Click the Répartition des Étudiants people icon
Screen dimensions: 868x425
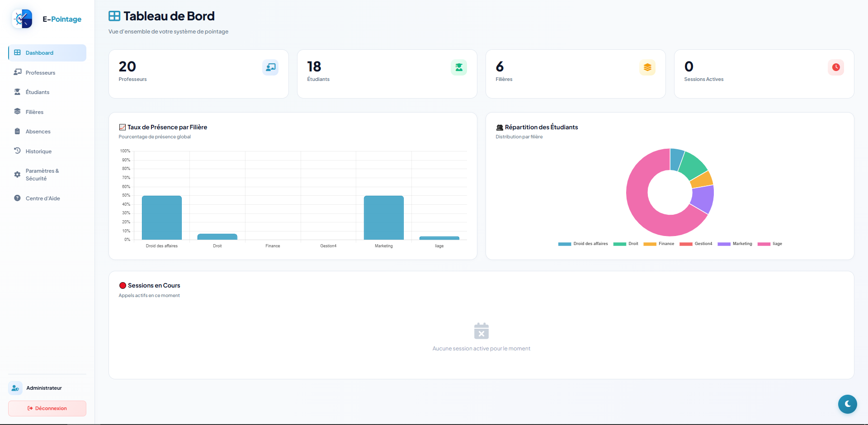click(x=500, y=127)
